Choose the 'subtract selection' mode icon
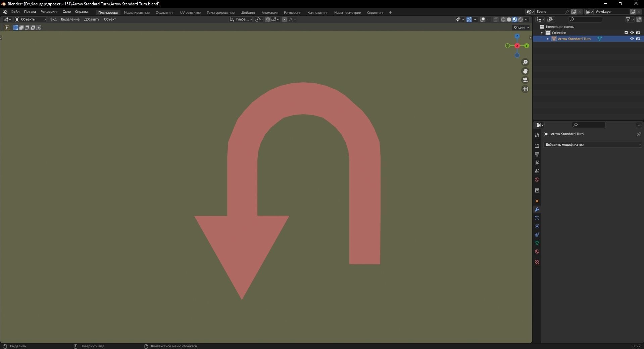644x349 pixels. pos(27,28)
